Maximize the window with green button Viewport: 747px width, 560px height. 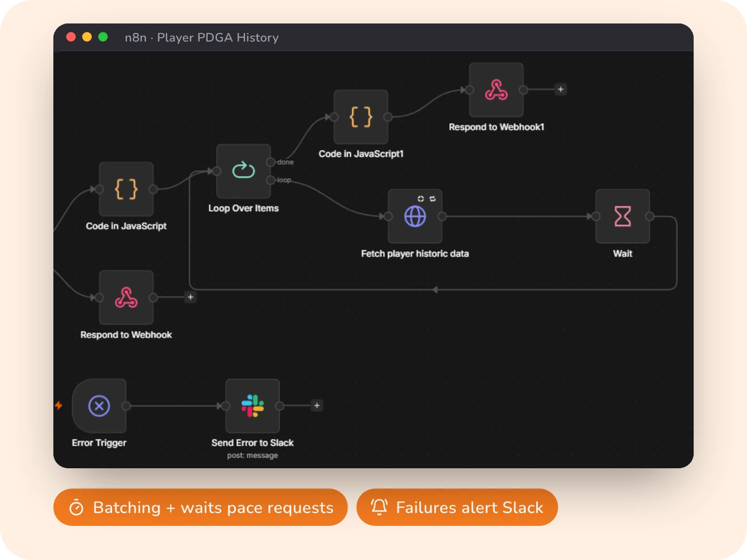[103, 37]
